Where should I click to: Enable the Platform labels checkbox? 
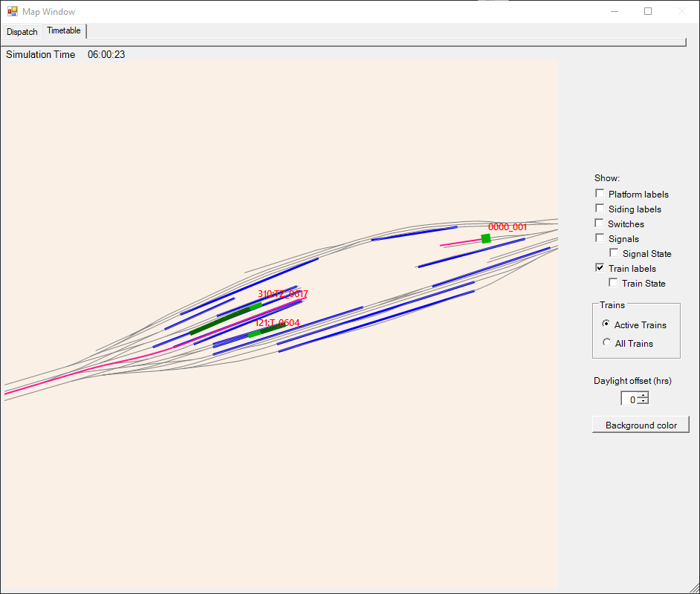(600, 194)
